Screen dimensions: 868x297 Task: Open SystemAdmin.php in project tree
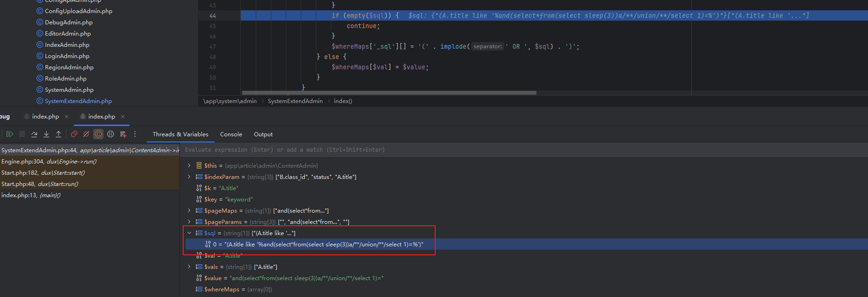coord(69,89)
